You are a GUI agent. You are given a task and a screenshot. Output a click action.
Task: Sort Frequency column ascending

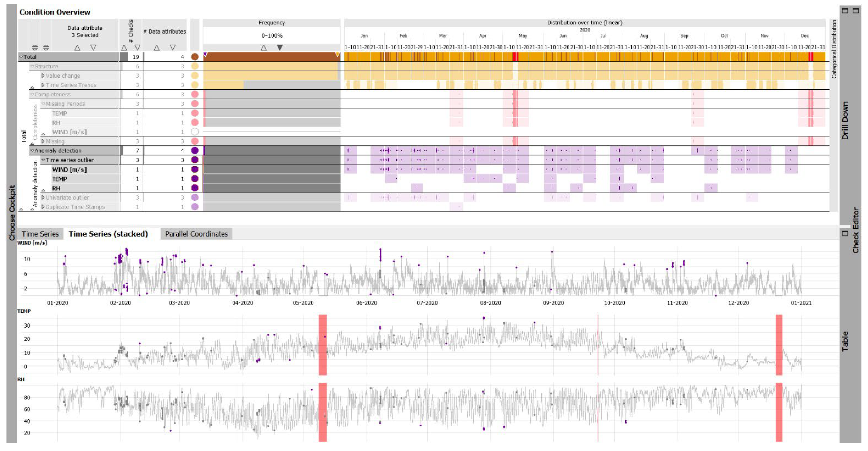[x=263, y=48]
